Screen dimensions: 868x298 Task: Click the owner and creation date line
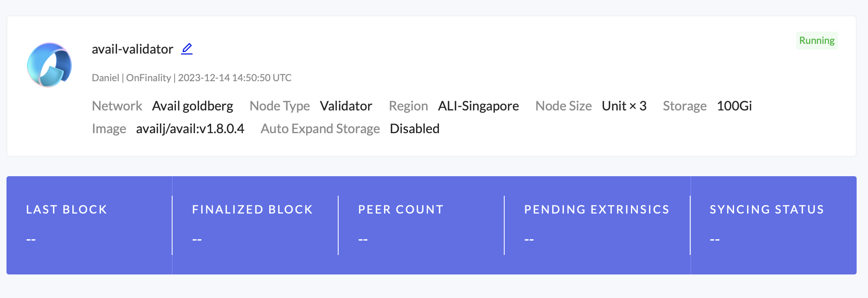click(192, 78)
